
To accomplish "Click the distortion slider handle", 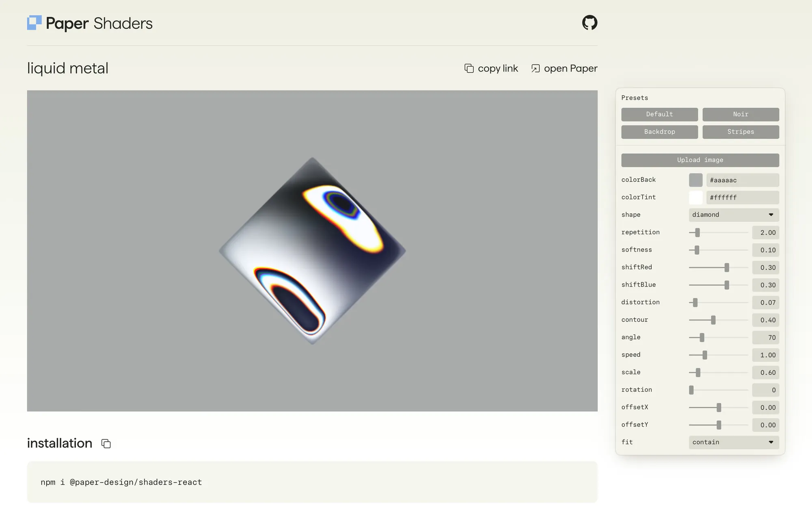I will coord(695,302).
